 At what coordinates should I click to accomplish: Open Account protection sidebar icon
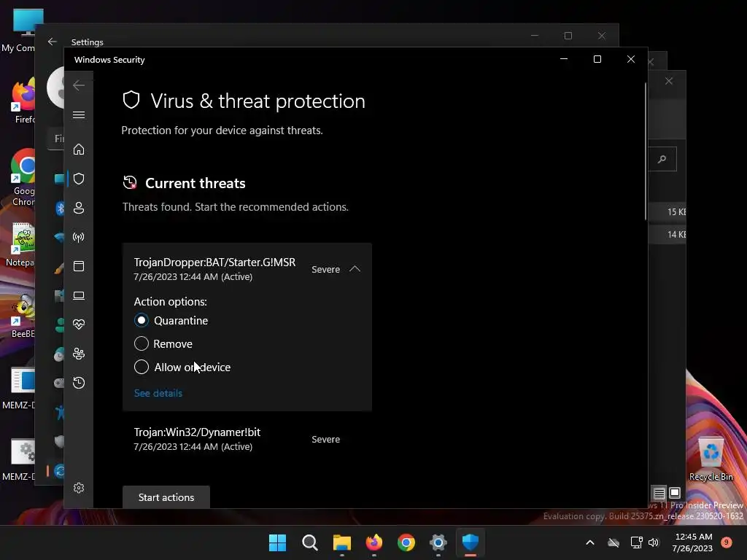pyautogui.click(x=79, y=208)
